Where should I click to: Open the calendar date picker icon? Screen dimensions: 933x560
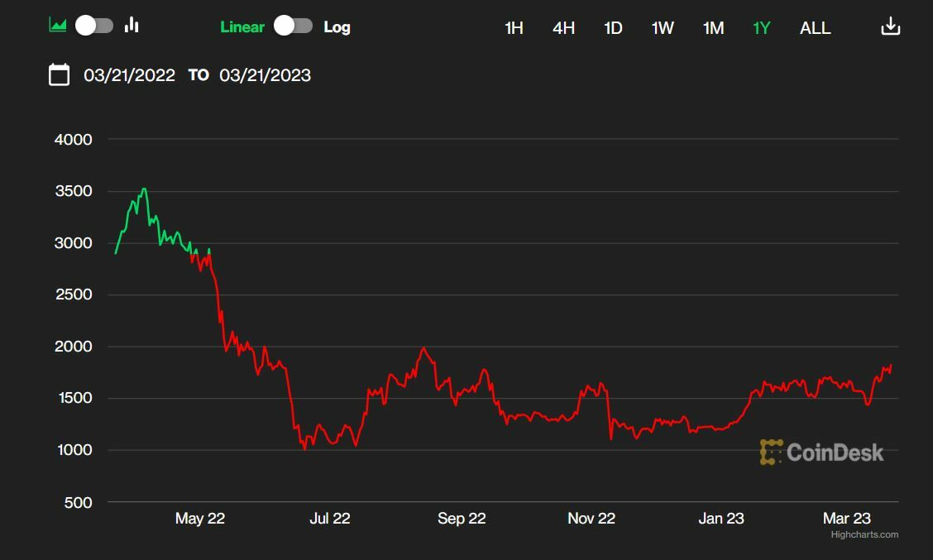60,75
